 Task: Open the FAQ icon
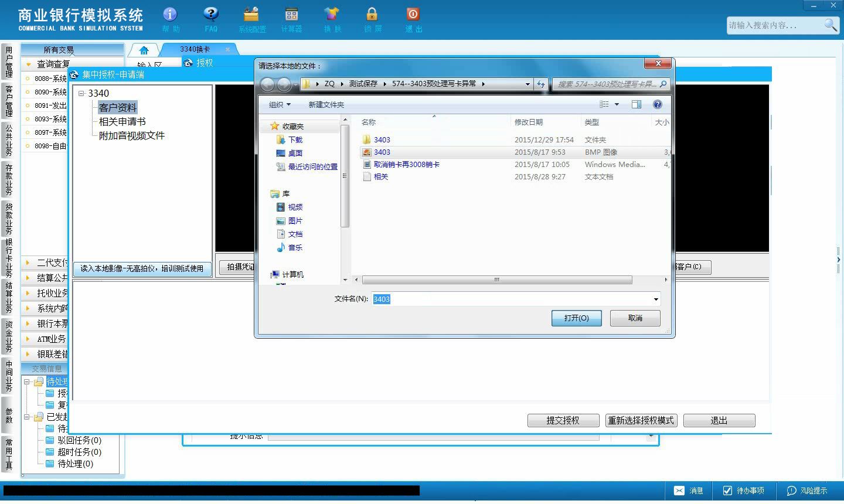[x=211, y=19]
